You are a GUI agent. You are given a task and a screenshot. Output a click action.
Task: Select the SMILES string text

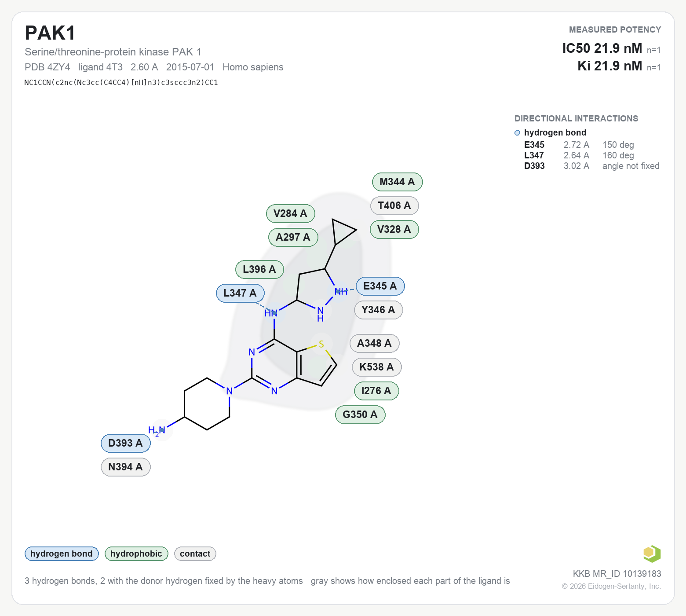pyautogui.click(x=121, y=82)
